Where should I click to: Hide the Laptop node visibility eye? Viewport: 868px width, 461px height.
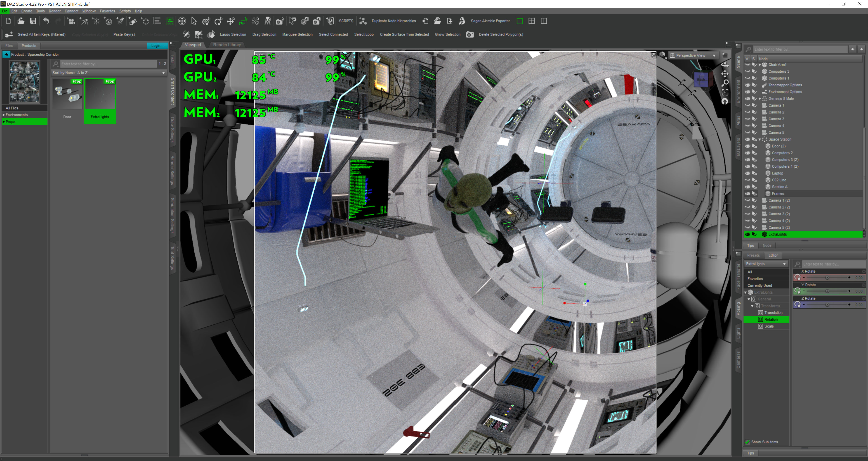pyautogui.click(x=747, y=173)
